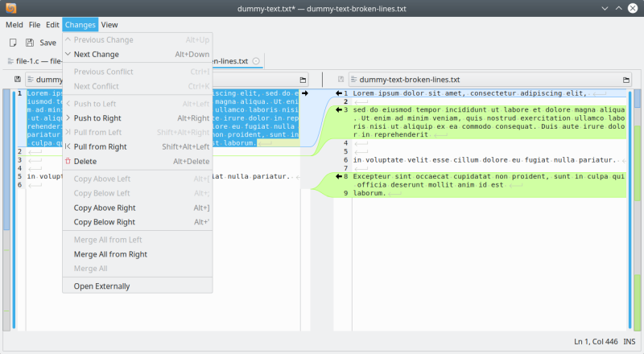The width and height of the screenshot is (644, 354).
Task: Open the View menu
Action: [x=109, y=25]
